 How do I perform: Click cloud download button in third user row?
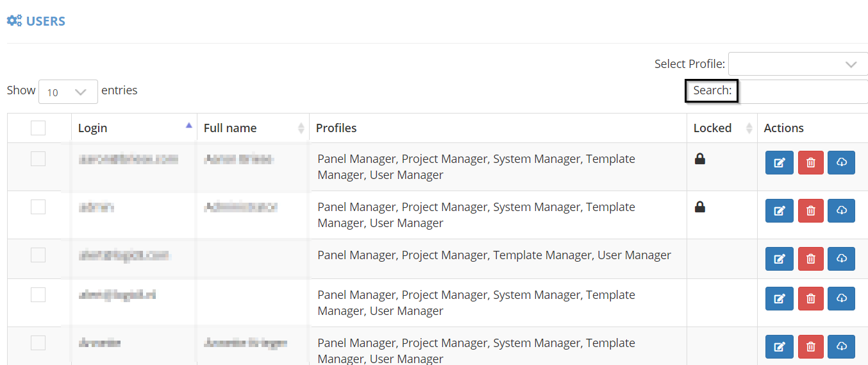pos(841,259)
